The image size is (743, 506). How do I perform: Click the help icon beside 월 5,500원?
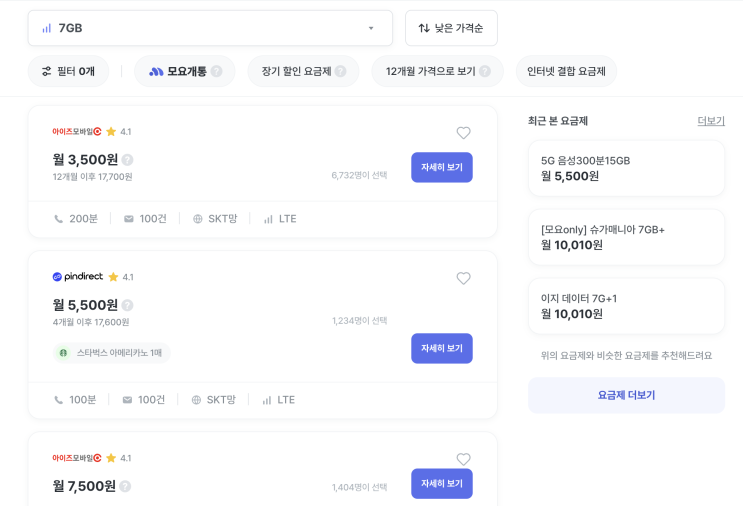click(127, 305)
